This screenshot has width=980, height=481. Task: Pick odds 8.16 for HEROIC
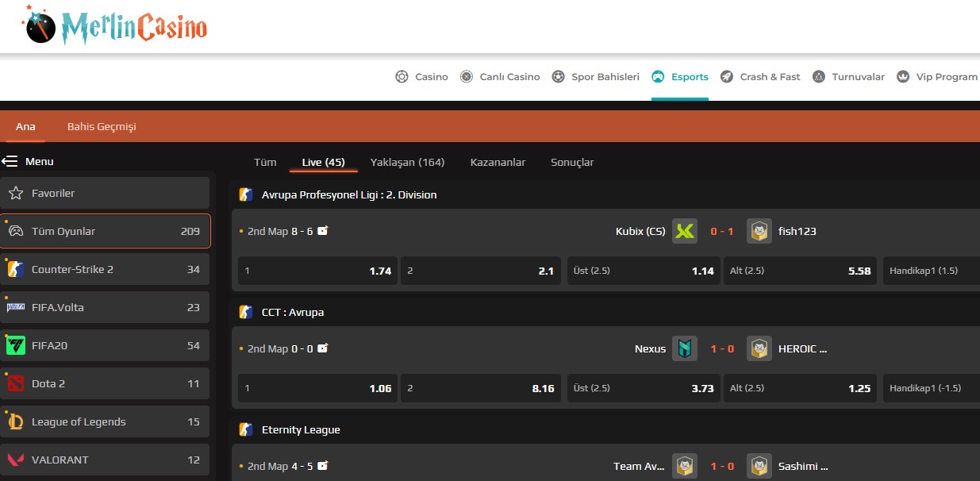tap(480, 389)
